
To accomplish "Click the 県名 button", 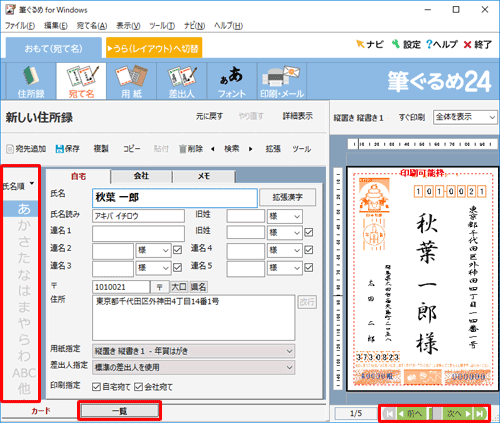I will point(198,287).
